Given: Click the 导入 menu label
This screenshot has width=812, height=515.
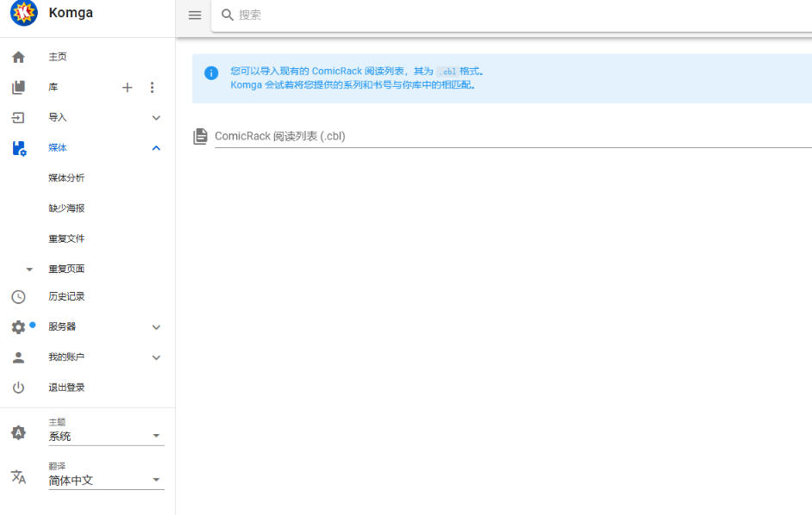Looking at the screenshot, I should [x=58, y=117].
